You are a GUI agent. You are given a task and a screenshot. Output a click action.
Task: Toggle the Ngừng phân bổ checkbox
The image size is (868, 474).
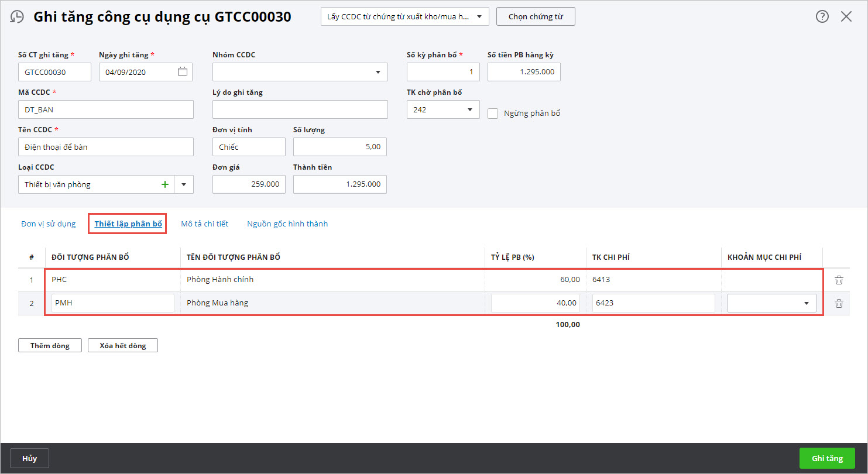click(493, 114)
